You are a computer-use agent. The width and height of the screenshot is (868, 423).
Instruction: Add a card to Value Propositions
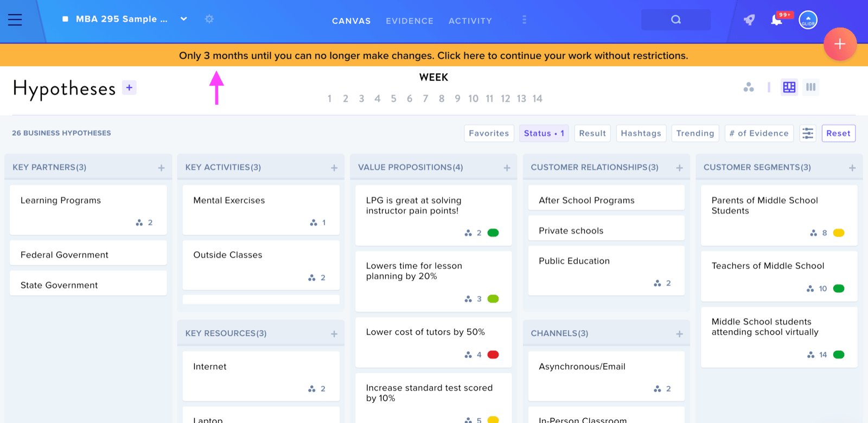coord(507,168)
